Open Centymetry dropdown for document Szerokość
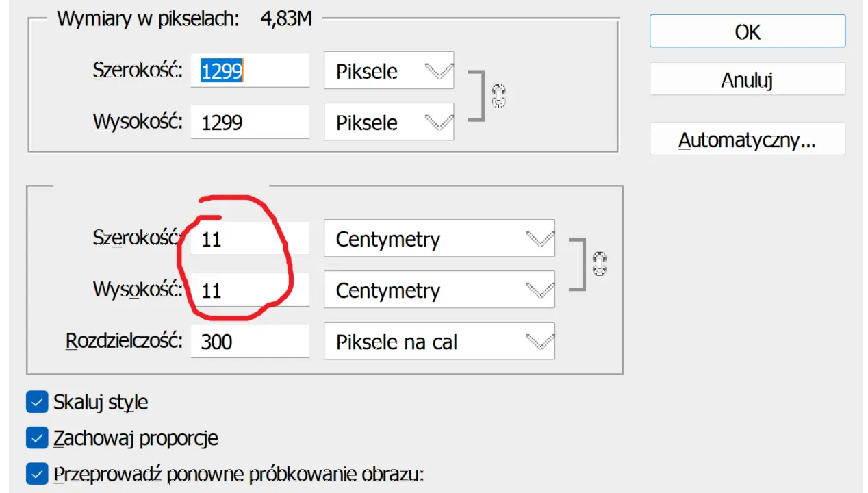Screen dimensions: 868x493 click(x=439, y=238)
